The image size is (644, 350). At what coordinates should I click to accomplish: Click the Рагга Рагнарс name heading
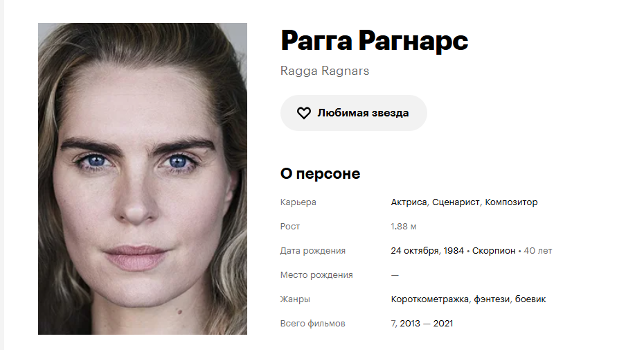(x=374, y=42)
